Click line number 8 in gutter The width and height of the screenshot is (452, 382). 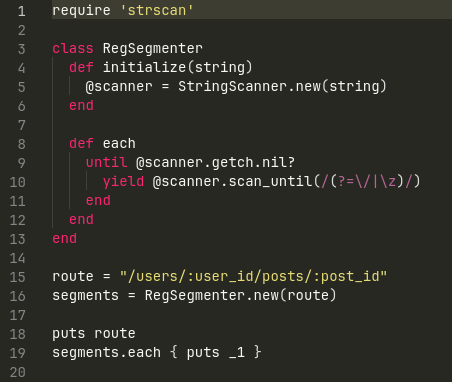(x=22, y=144)
